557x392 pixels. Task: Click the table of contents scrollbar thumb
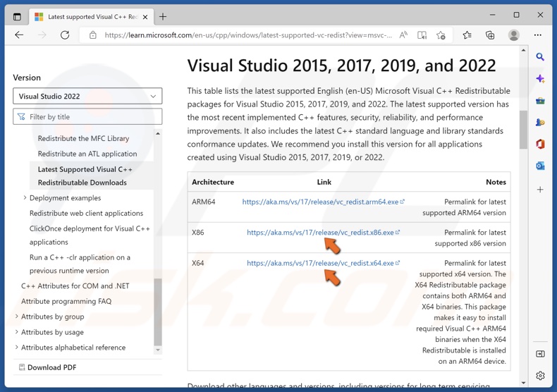coord(158,312)
